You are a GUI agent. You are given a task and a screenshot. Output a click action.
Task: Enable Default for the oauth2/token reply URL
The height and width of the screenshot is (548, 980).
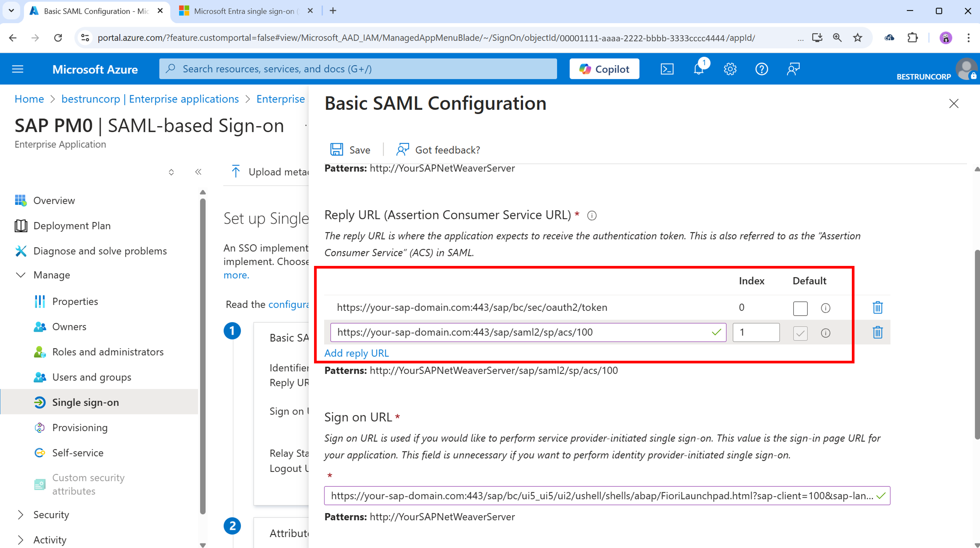[800, 308]
